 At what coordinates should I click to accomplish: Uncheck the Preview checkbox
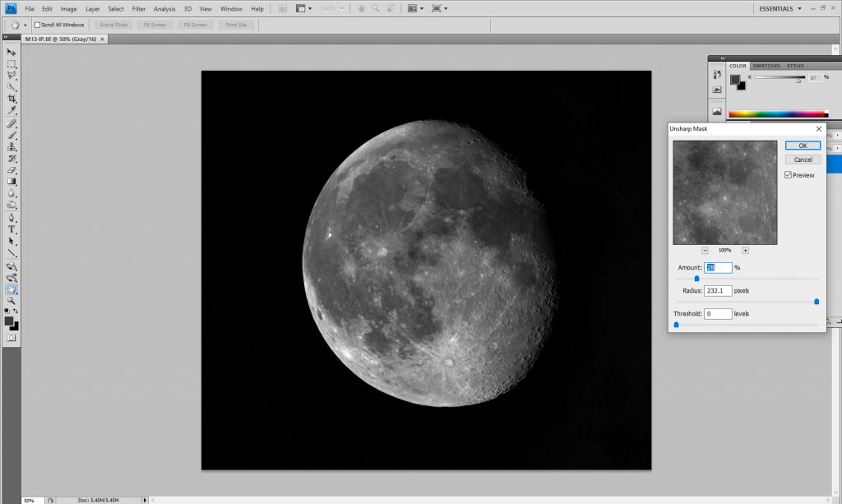coord(789,175)
